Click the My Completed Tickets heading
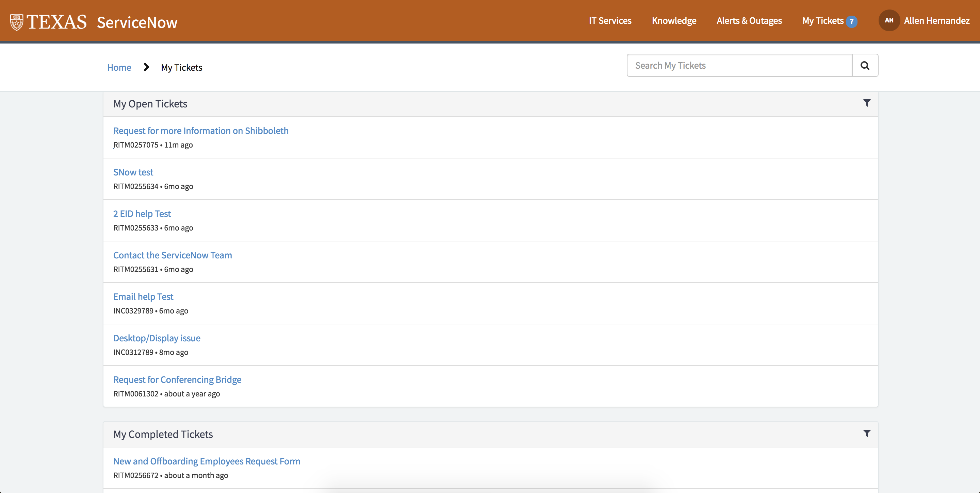980x493 pixels. pos(163,434)
